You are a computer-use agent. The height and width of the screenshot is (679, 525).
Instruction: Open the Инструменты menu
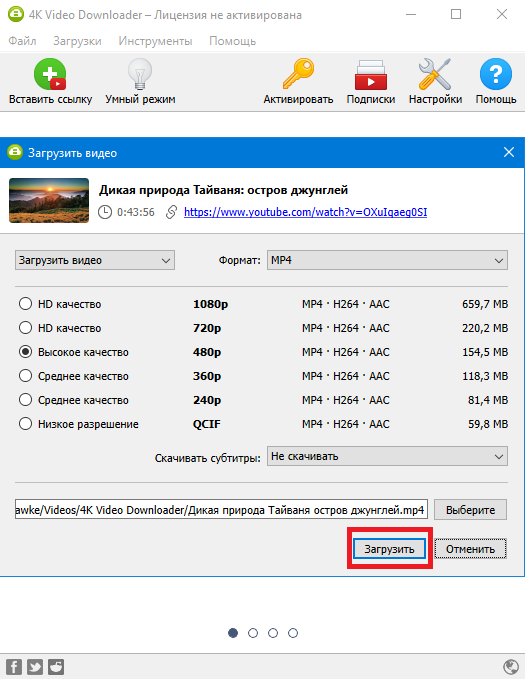[x=155, y=41]
